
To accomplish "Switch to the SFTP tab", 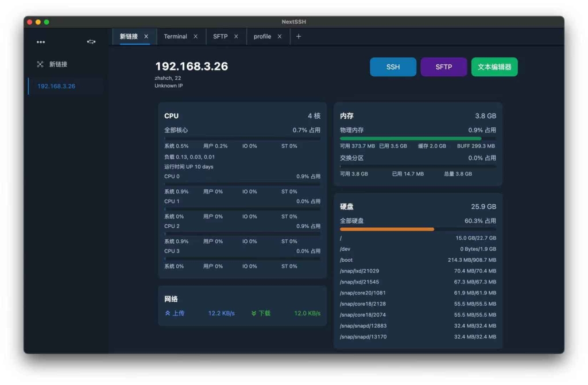I will (220, 36).
